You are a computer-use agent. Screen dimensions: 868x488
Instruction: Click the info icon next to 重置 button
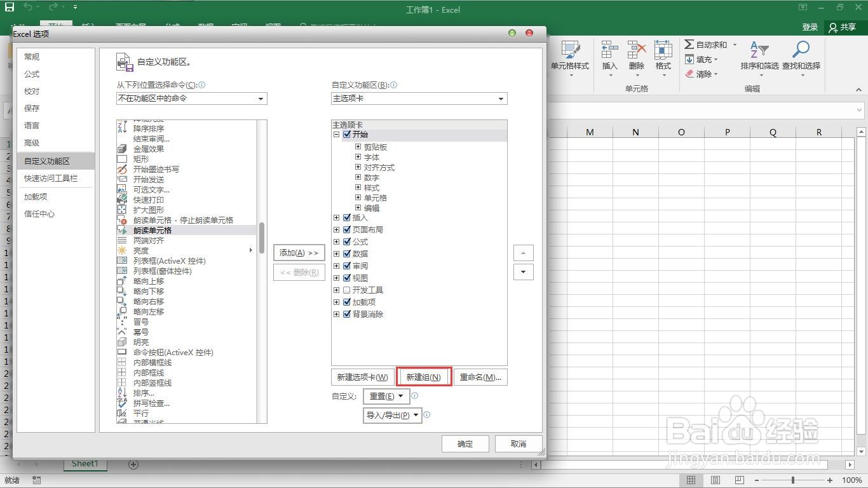415,395
